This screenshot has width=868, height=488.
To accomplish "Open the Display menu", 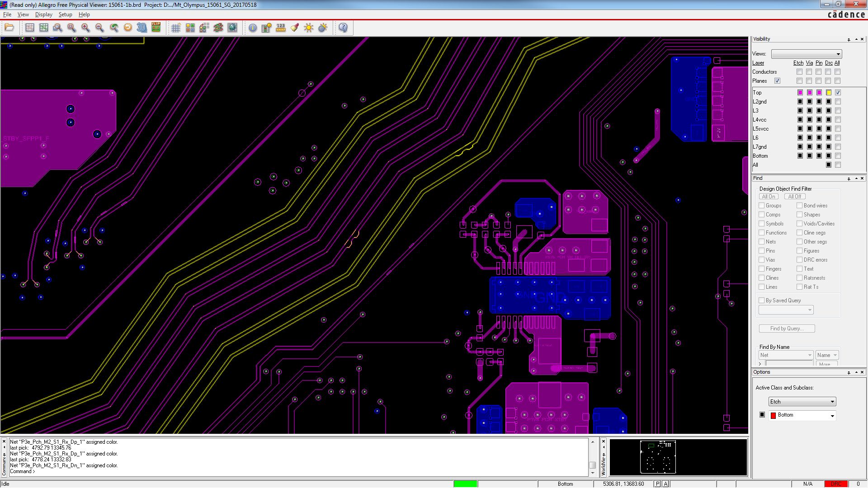I will point(43,14).
